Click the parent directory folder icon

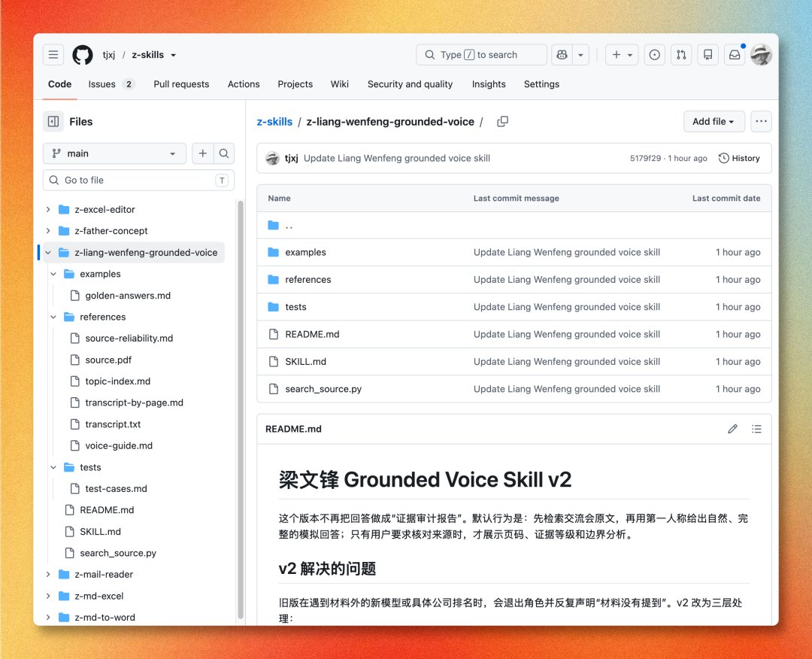[274, 226]
